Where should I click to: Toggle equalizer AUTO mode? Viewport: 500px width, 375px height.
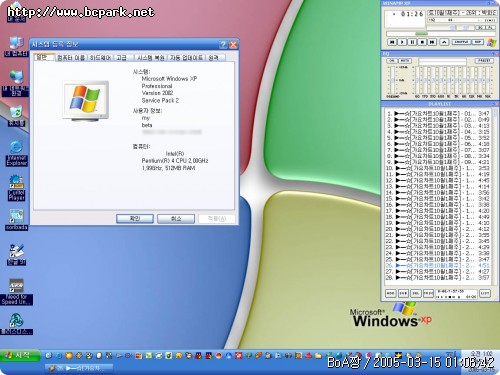(405, 61)
